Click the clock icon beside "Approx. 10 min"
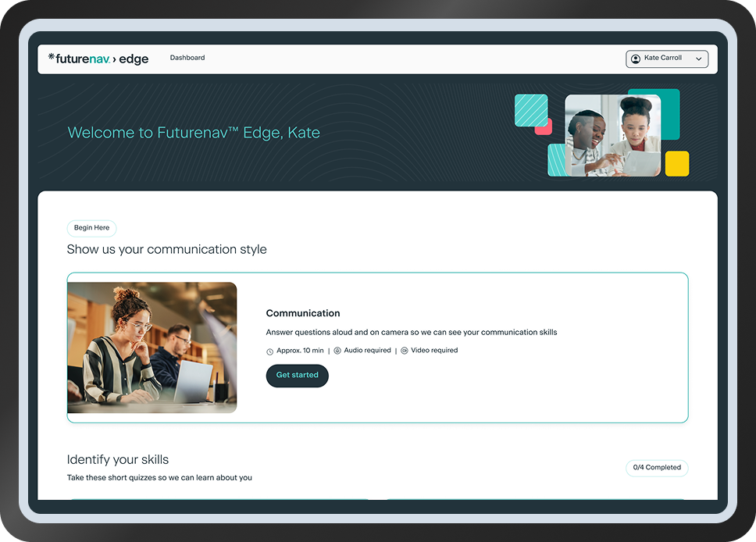This screenshot has width=756, height=542. pos(271,351)
